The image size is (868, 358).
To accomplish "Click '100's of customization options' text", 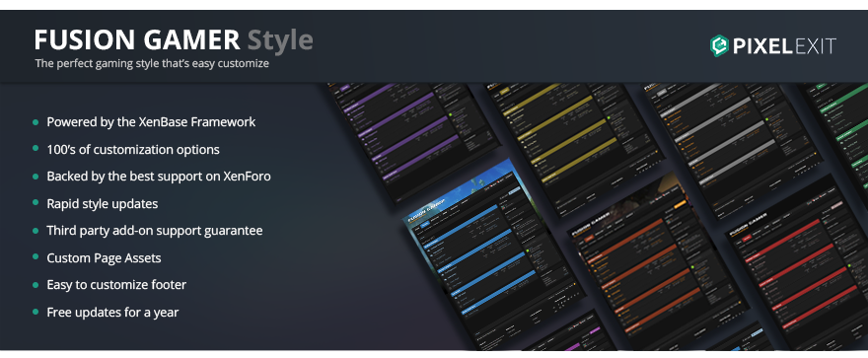I will (133, 149).
